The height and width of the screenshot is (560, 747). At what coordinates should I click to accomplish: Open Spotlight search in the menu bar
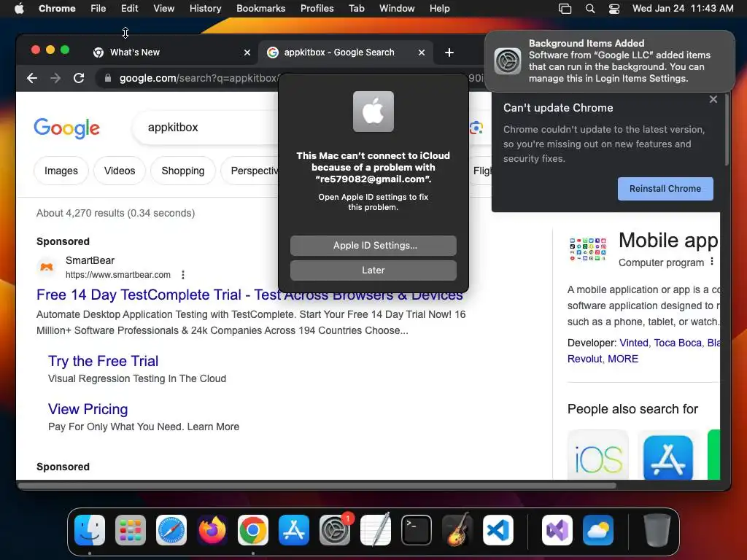589,8
